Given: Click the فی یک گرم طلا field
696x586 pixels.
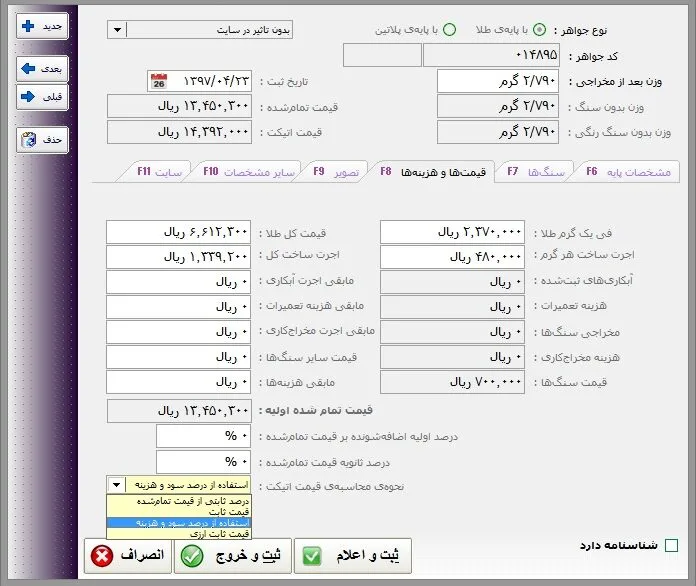Looking at the screenshot, I should (452, 232).
